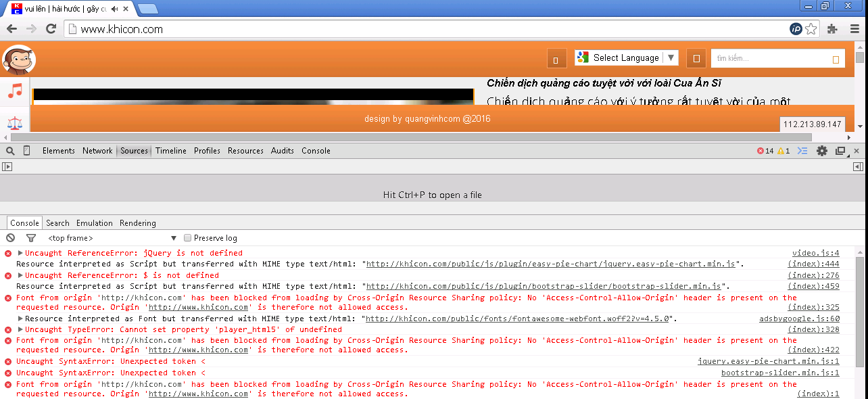Click the IP address 112.213.89.147 label
This screenshot has height=399, width=868.
click(x=813, y=124)
